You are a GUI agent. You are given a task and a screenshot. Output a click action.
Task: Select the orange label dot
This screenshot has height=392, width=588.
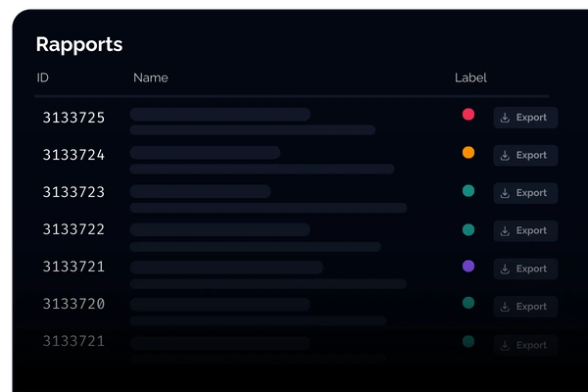click(468, 153)
